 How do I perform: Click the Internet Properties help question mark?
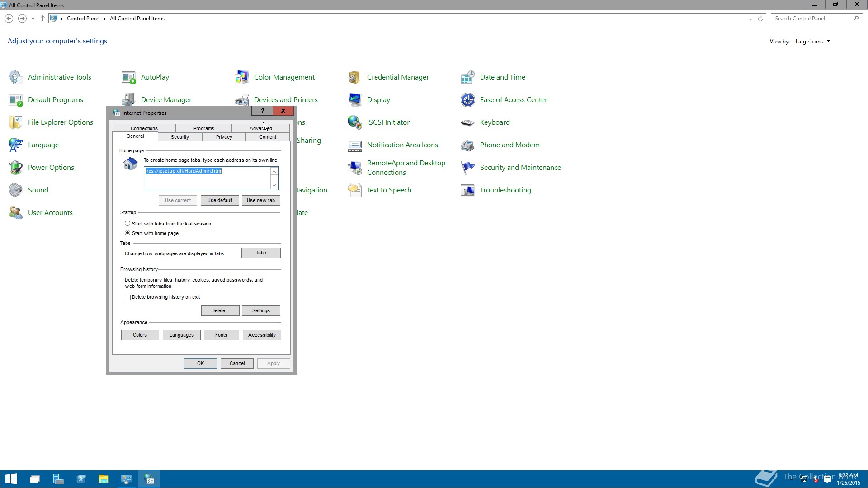[x=262, y=111]
